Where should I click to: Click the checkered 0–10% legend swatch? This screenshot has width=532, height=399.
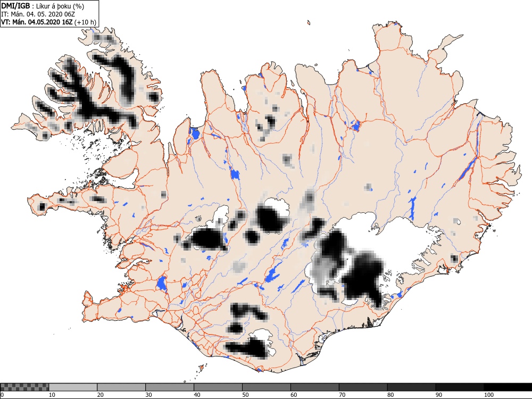[25, 387]
